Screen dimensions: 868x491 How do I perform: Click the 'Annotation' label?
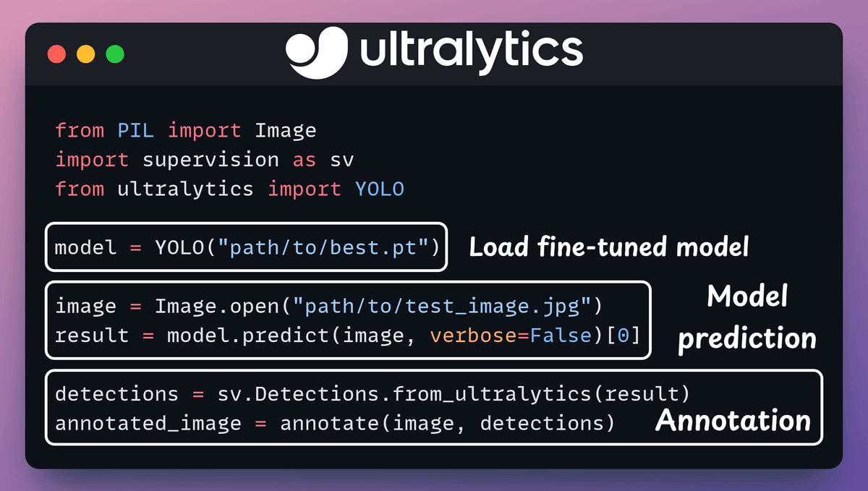coord(733,421)
